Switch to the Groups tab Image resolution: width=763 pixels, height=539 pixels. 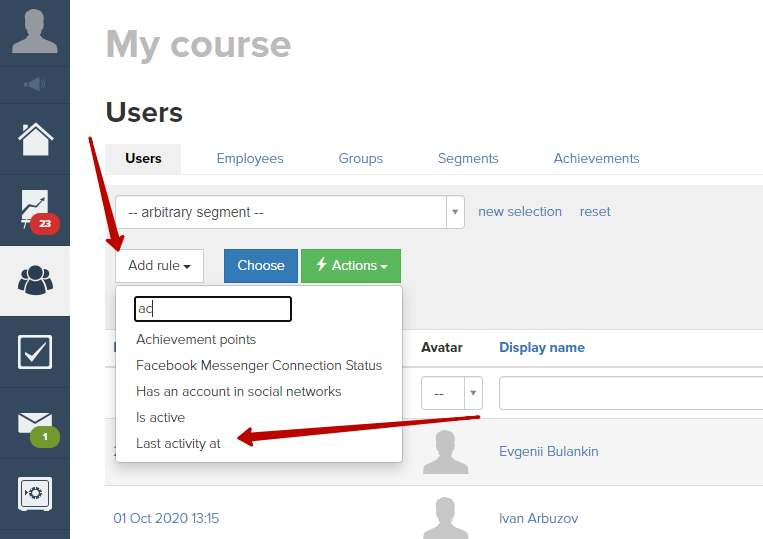pyautogui.click(x=361, y=159)
